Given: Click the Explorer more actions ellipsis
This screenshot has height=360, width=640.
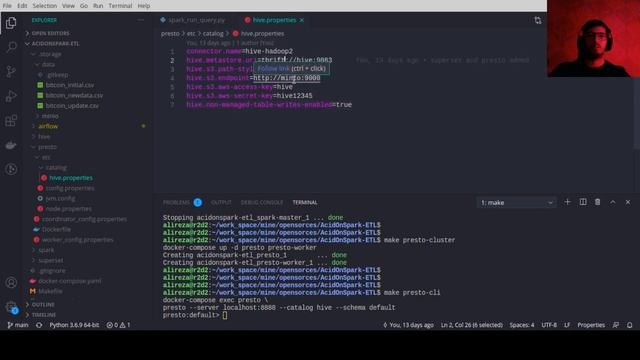Looking at the screenshot, I should click(x=141, y=20).
